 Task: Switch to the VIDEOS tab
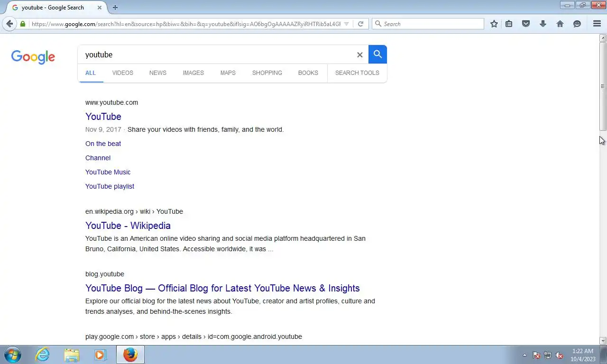tap(123, 73)
